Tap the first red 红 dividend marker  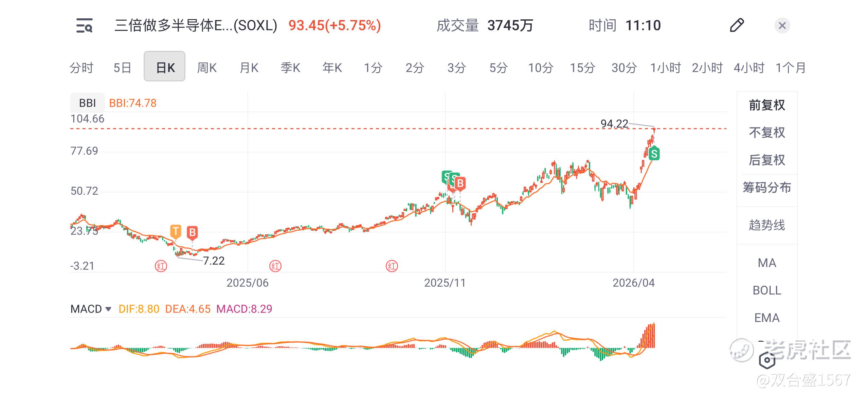(x=161, y=266)
